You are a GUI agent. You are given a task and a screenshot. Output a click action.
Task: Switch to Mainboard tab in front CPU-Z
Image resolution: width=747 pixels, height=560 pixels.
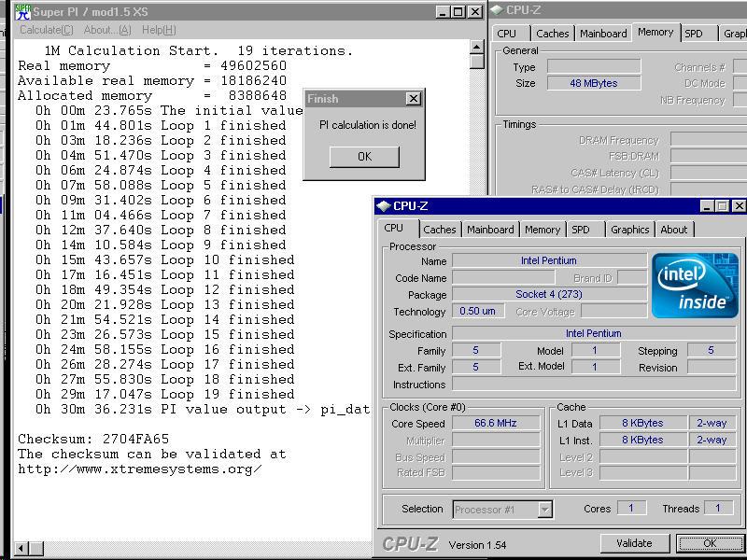pyautogui.click(x=490, y=230)
